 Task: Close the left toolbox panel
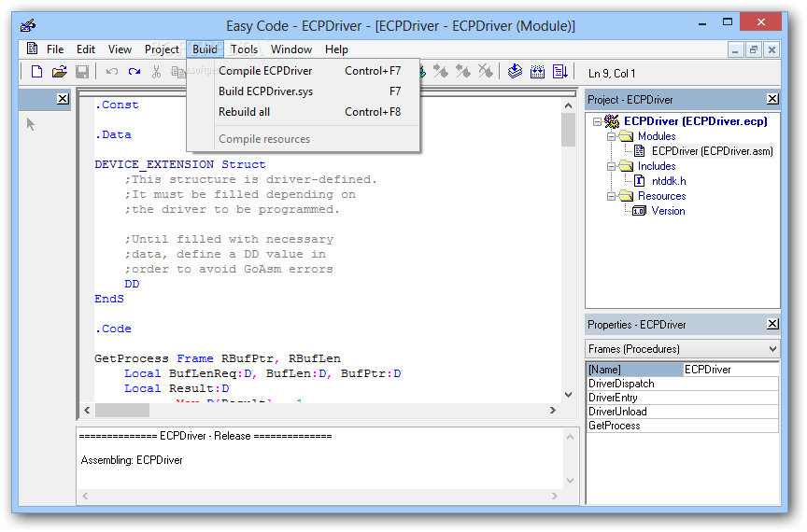(x=63, y=98)
